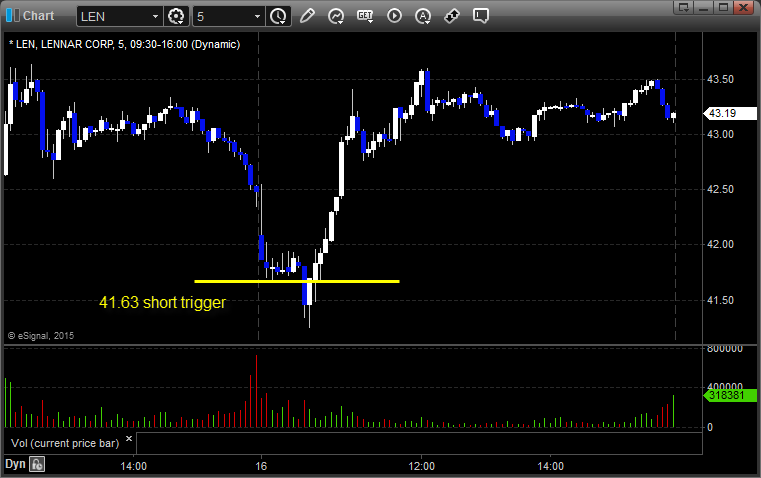Select the Vol (current price bar) label
This screenshot has height=478, width=761.
(x=65, y=443)
